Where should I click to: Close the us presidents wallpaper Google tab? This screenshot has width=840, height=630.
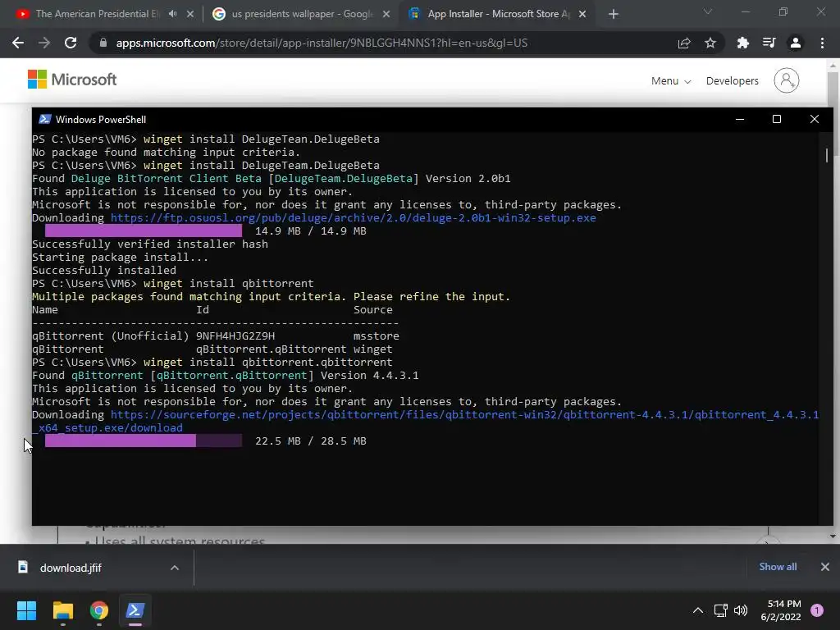click(x=386, y=14)
